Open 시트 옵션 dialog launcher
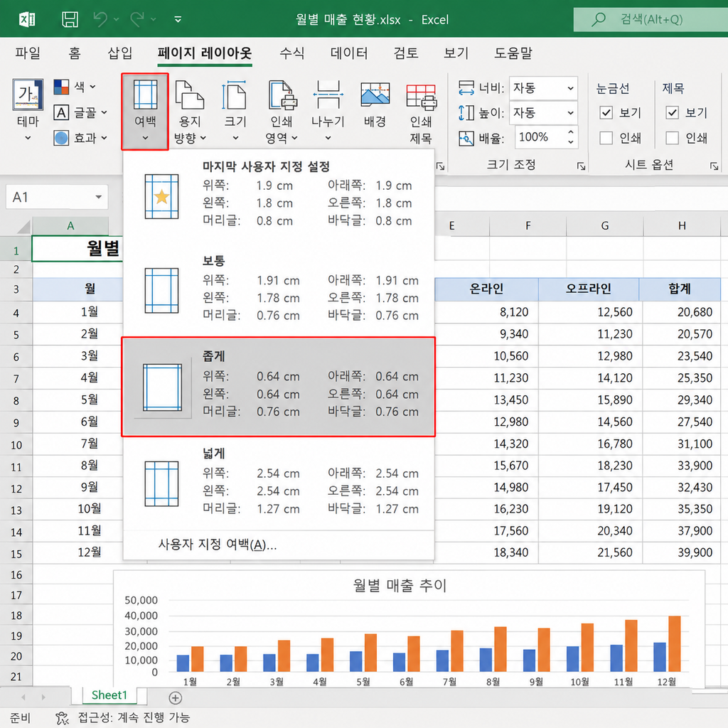Image resolution: width=728 pixels, height=728 pixels. pyautogui.click(x=714, y=166)
